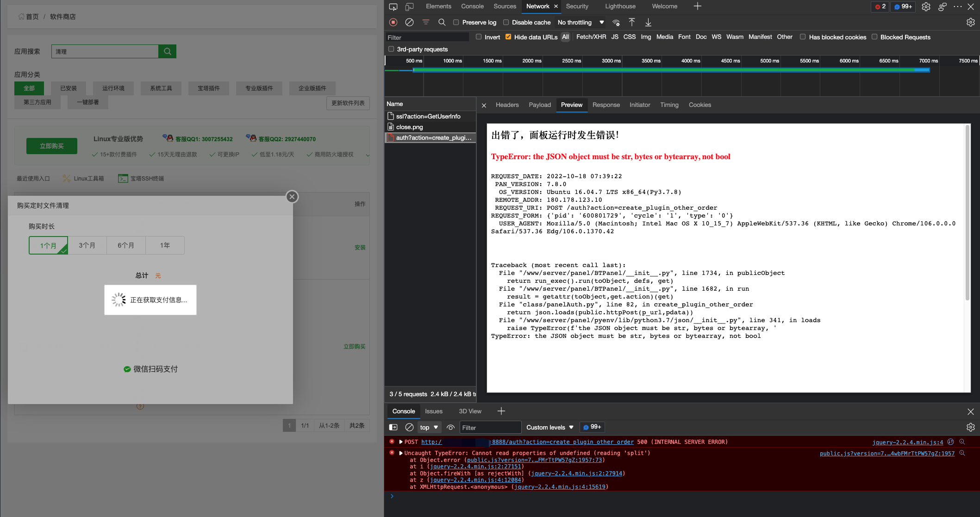Open jquery-2.2.4.min.js:4 source link
980x517 pixels.
[x=907, y=442]
